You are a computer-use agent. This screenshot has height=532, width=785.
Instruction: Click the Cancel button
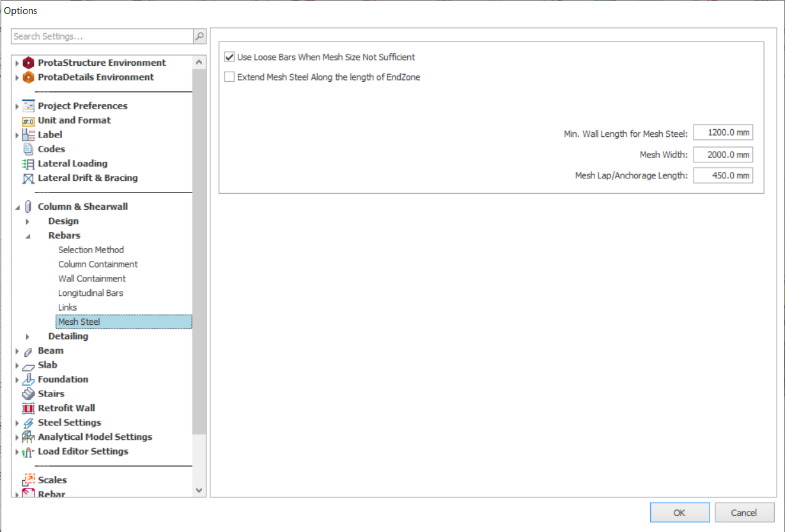coord(744,512)
